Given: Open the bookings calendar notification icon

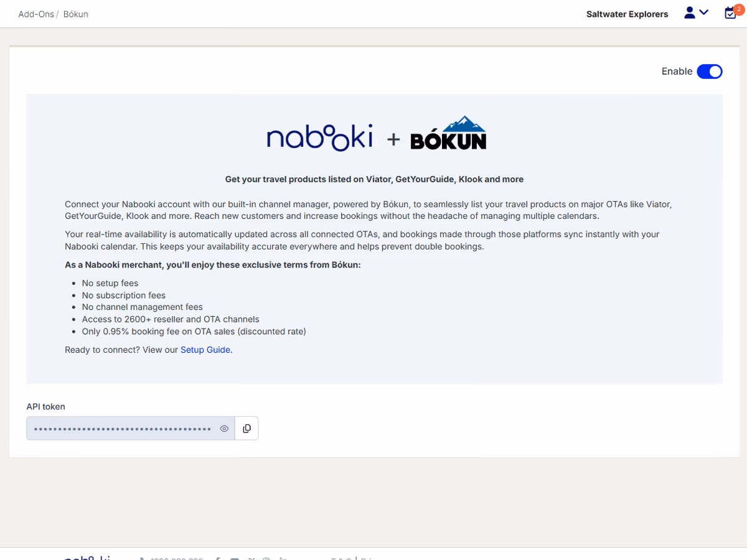Looking at the screenshot, I should point(731,12).
